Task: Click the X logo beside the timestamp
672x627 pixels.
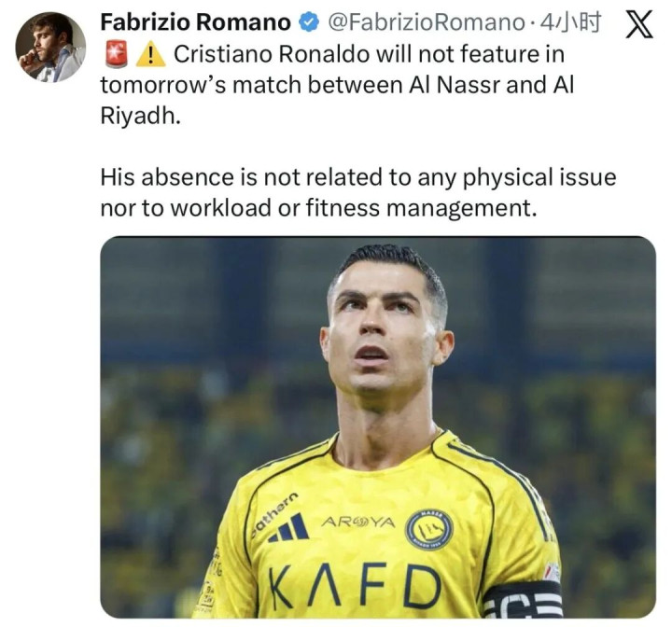Action: click(639, 24)
